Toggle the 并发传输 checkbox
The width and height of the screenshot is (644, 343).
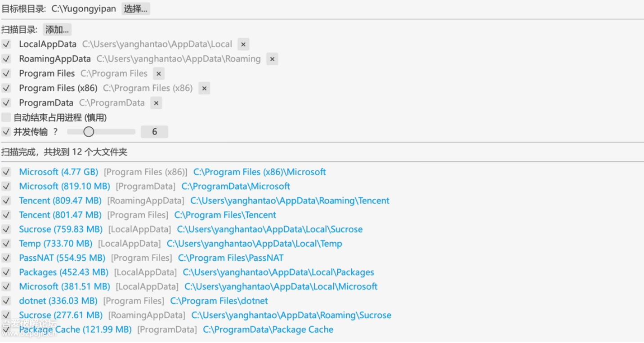[x=6, y=132]
